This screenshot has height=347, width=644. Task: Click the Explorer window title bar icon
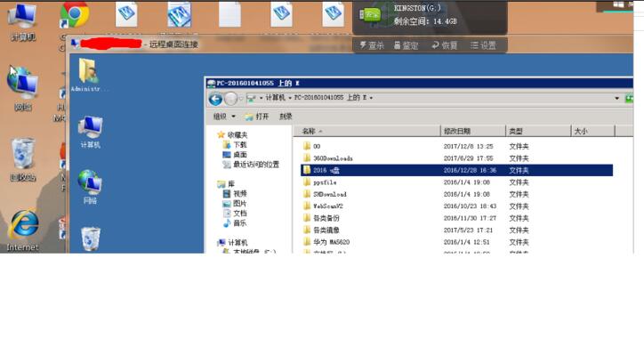click(x=211, y=84)
